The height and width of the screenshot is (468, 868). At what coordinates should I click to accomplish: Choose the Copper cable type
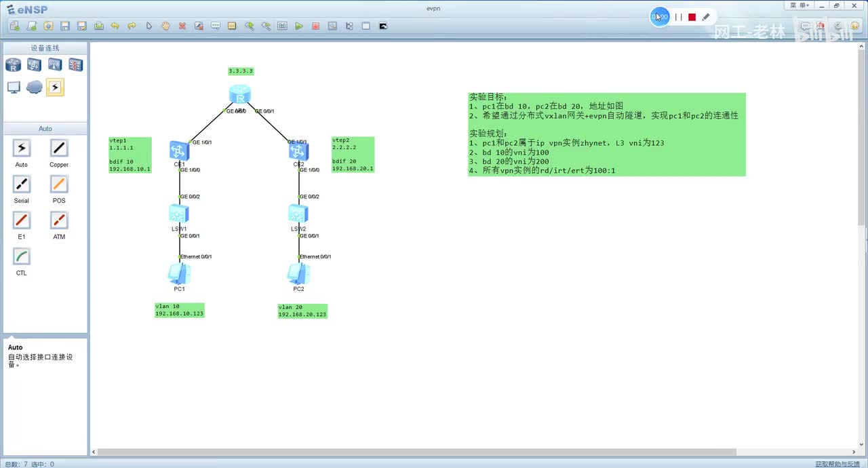(59, 148)
